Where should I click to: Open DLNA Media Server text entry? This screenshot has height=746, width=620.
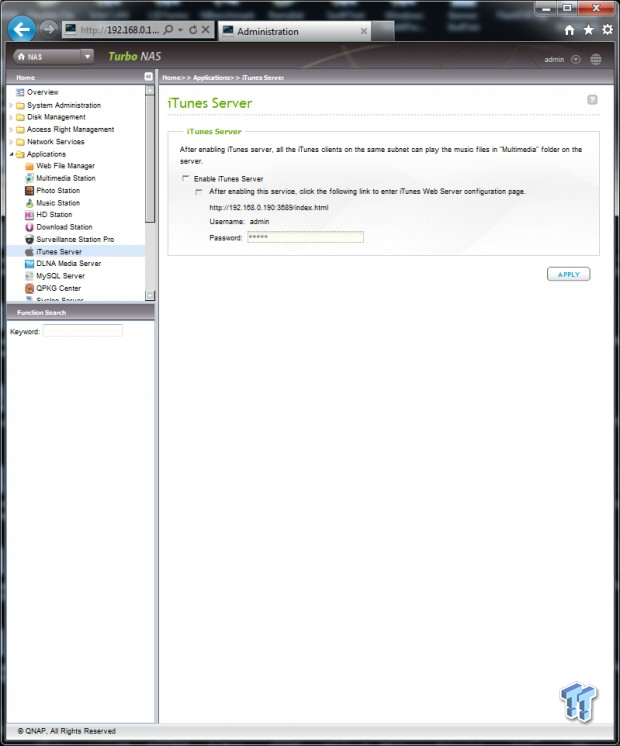pyautogui.click(x=69, y=264)
